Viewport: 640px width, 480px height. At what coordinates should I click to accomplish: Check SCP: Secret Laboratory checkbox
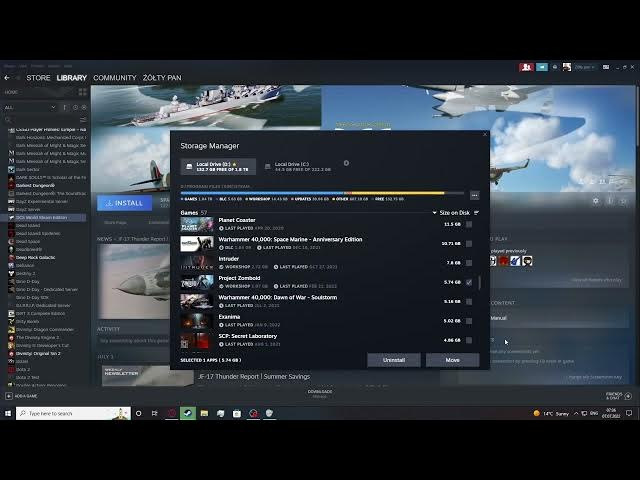click(469, 340)
